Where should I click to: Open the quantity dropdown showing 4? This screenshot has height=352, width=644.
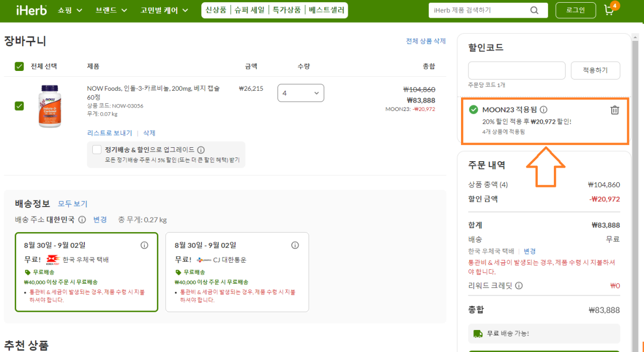tap(301, 92)
